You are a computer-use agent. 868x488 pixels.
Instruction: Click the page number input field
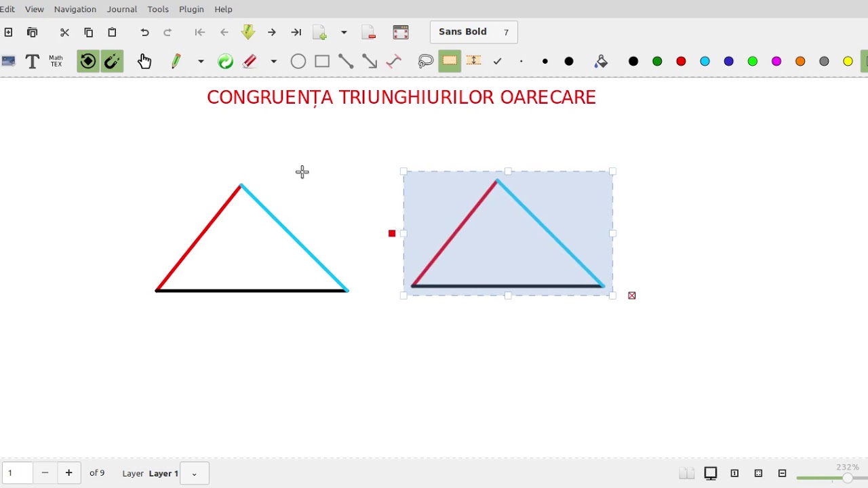click(17, 473)
